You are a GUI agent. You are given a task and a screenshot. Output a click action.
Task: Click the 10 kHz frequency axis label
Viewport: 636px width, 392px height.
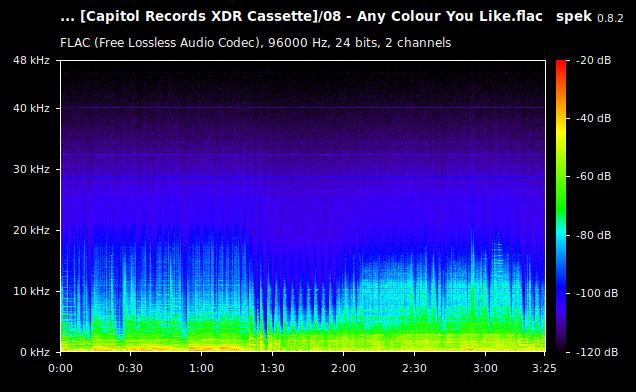point(31,291)
